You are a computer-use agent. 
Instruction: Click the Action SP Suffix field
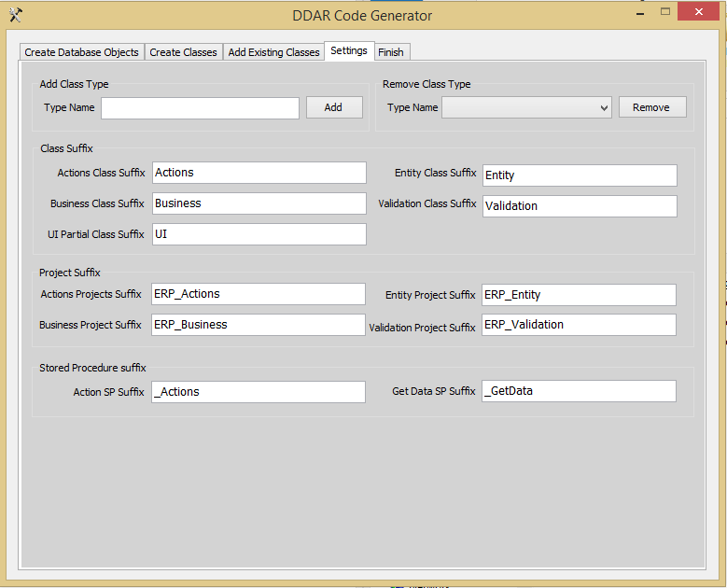[x=258, y=392]
